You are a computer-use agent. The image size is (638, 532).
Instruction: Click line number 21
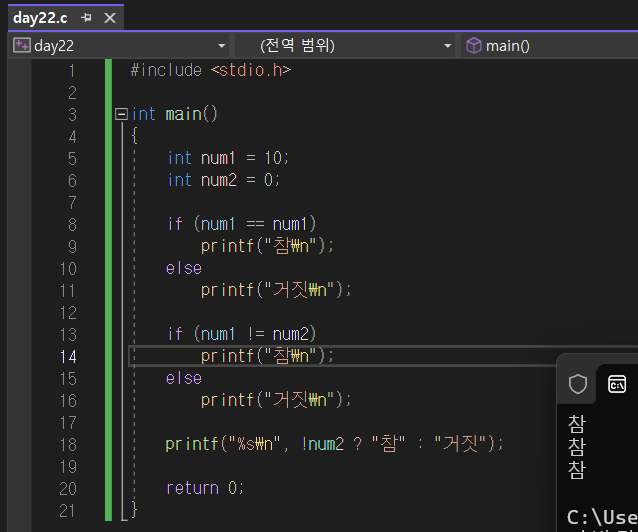click(67, 511)
